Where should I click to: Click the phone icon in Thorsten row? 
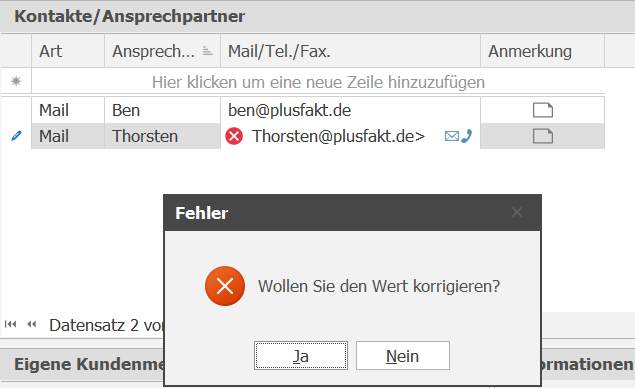click(467, 136)
